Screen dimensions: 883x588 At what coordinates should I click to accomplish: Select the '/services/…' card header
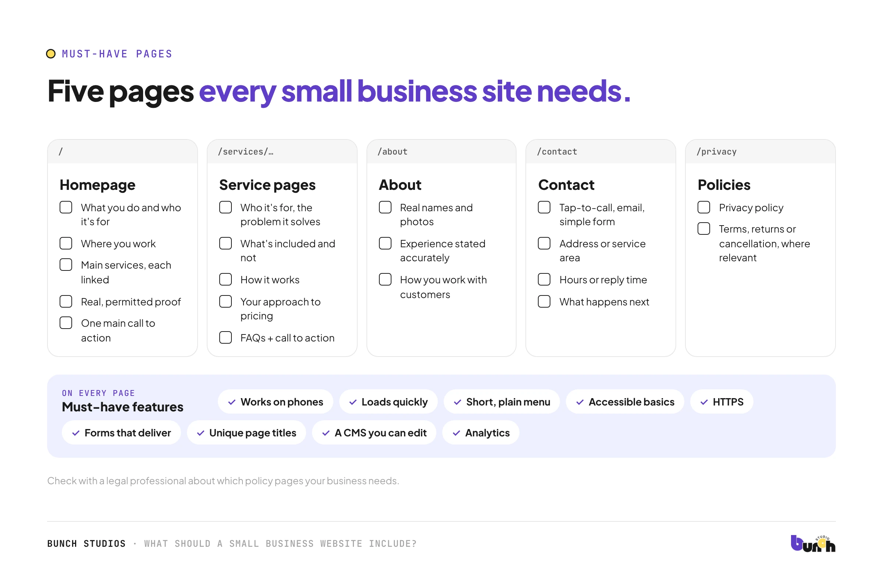[x=282, y=152]
